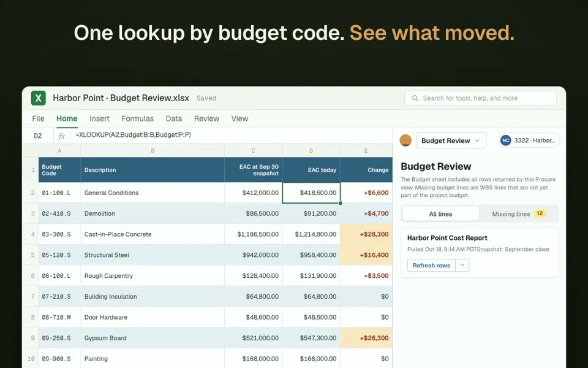This screenshot has height=368, width=588.
Task: Click the XLOOKUP formula bar text
Action: 133,135
